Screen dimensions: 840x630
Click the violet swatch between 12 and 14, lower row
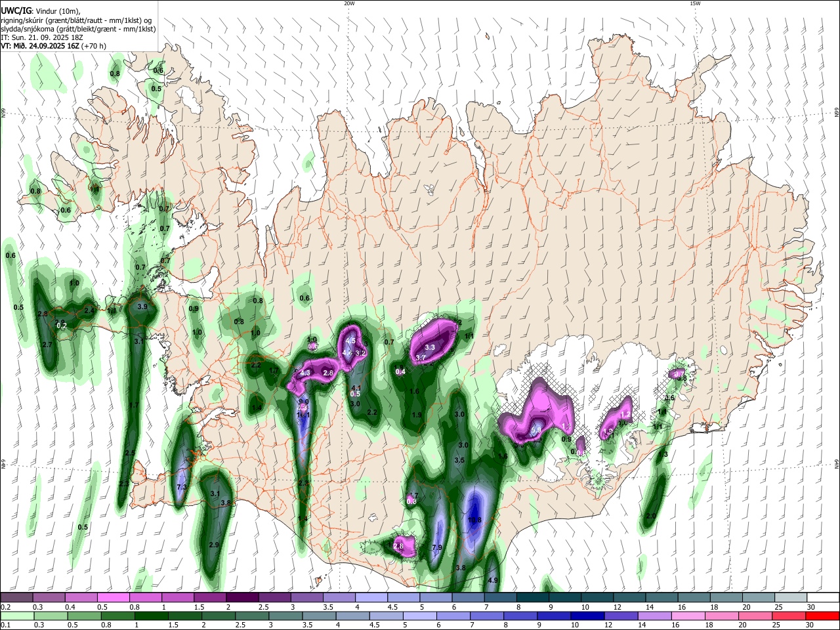point(621,616)
